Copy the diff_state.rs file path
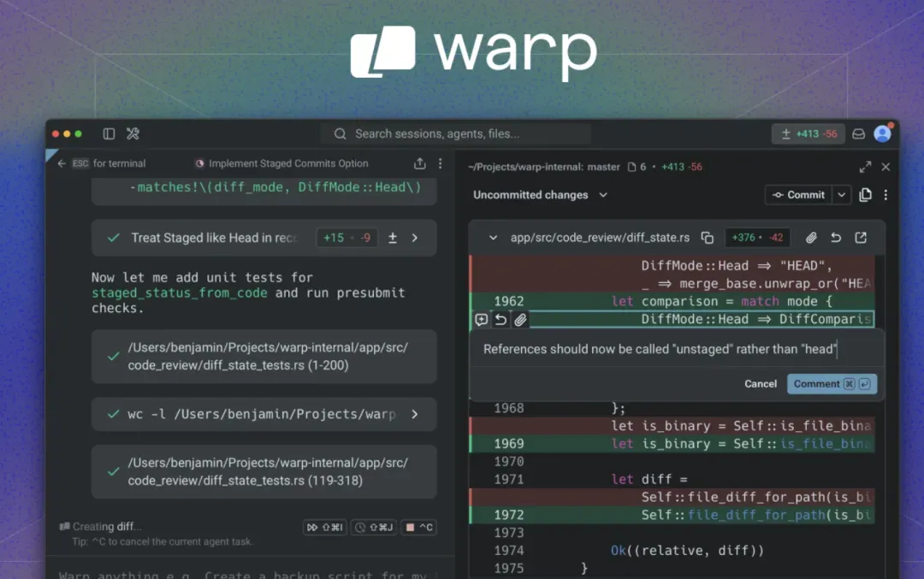This screenshot has height=579, width=924. point(708,238)
